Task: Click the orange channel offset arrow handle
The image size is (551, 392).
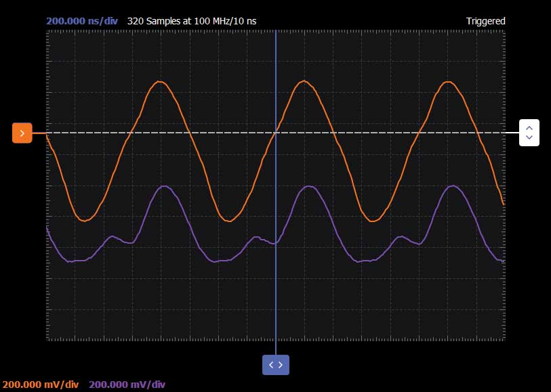Action: pyautogui.click(x=22, y=133)
